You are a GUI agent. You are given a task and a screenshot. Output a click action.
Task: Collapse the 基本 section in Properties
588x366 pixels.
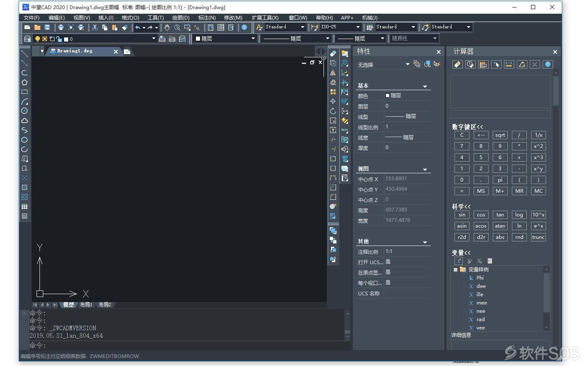pos(425,86)
